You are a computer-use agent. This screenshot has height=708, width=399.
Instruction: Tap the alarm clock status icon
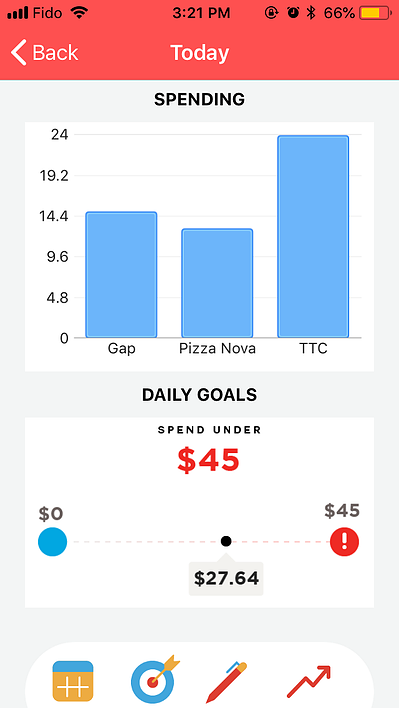[293, 13]
